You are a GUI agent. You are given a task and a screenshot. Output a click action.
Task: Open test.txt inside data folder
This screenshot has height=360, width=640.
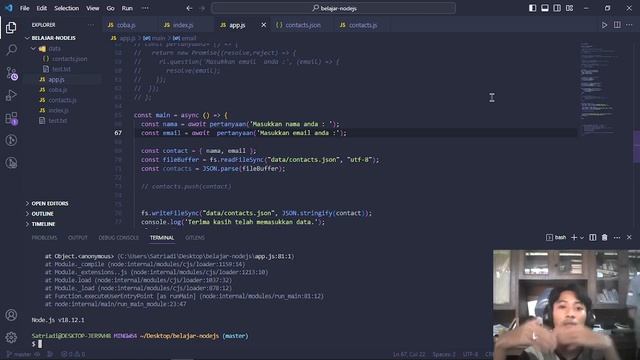(x=62, y=69)
